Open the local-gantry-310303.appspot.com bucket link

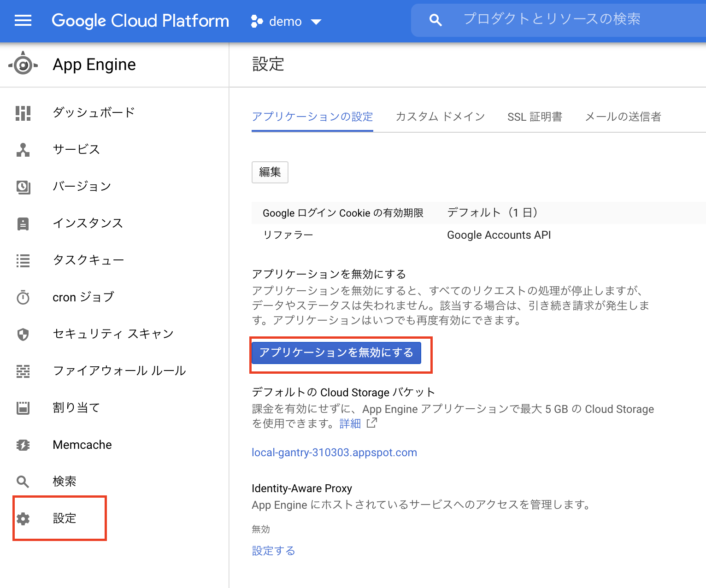(334, 453)
